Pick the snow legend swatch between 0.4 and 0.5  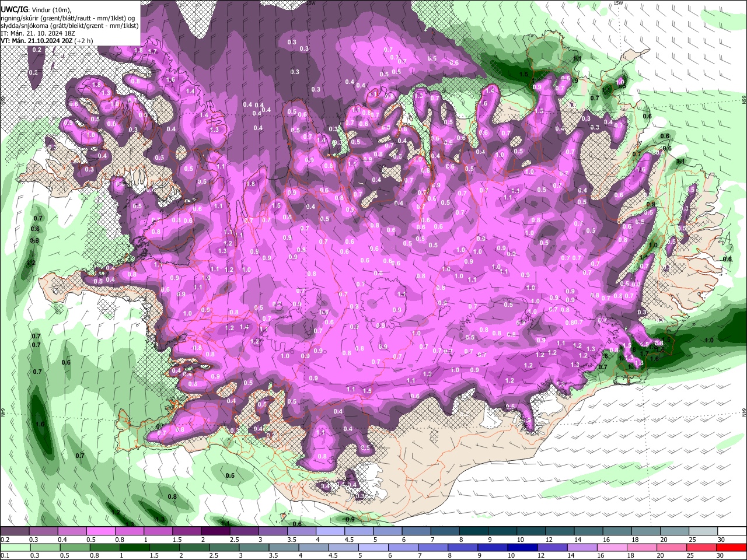coord(72,531)
